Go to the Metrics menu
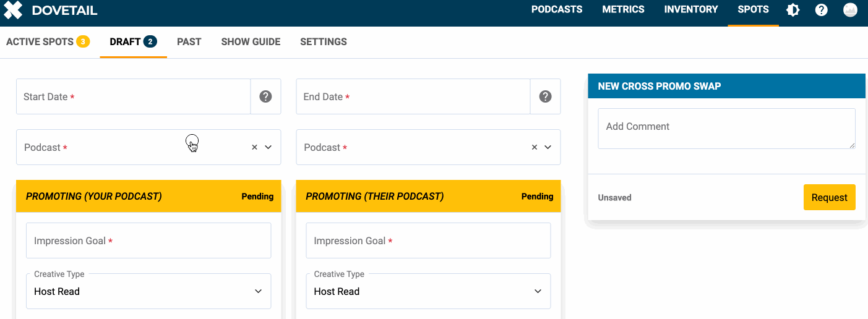868x319 pixels. (x=623, y=9)
